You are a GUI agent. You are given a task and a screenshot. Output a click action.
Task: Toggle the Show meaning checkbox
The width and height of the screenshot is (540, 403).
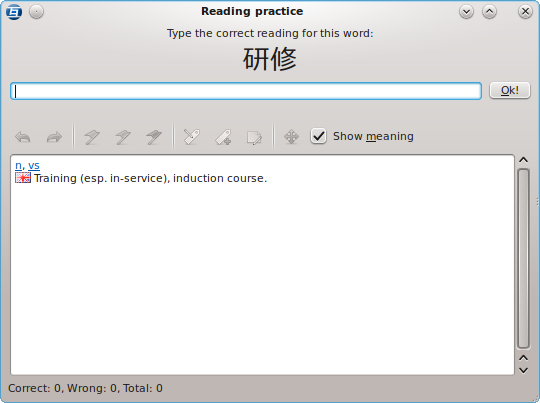(318, 136)
